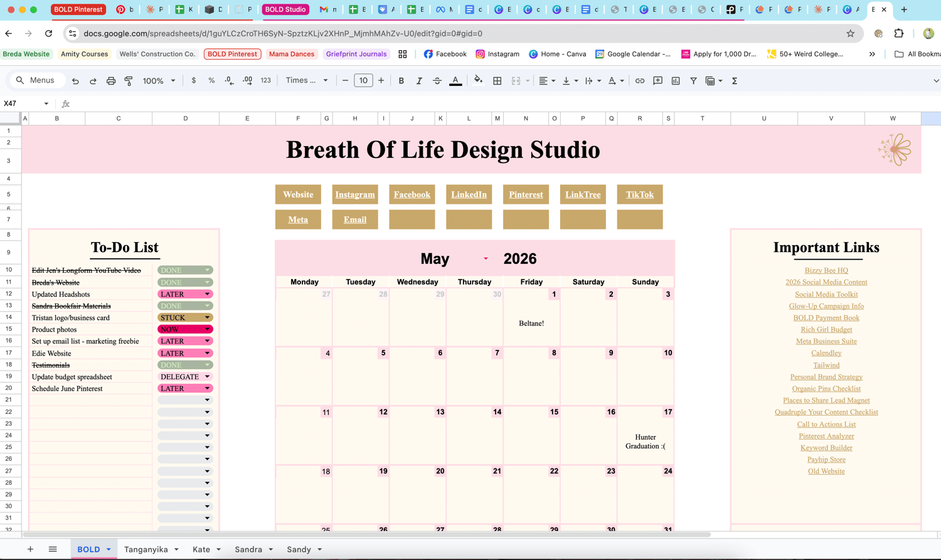
Task: Click the Functions sigma icon
Action: 735,81
